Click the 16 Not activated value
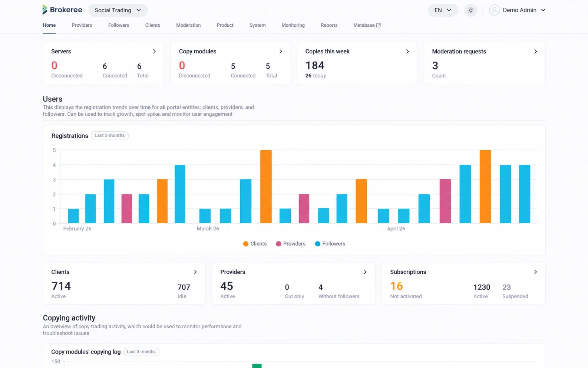This screenshot has height=368, width=588. (396, 286)
